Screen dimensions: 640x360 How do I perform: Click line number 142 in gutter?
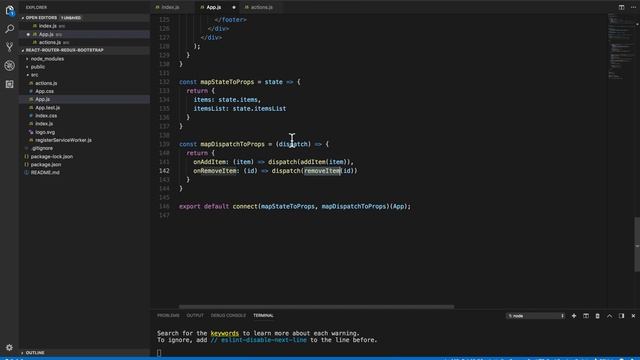point(164,171)
